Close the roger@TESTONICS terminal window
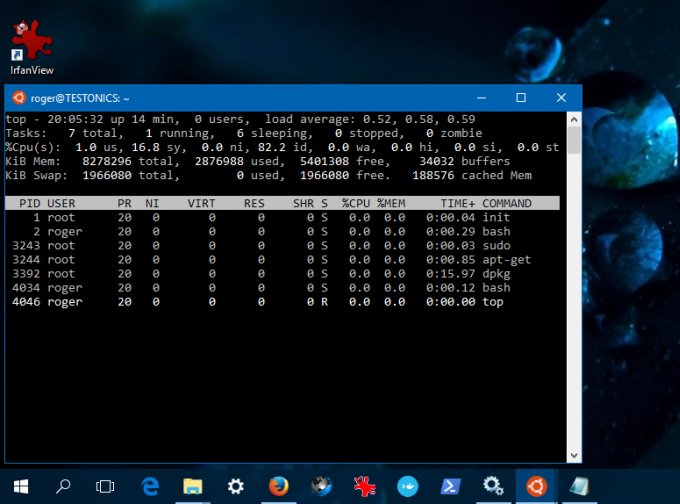The height and width of the screenshot is (504, 680). click(561, 98)
